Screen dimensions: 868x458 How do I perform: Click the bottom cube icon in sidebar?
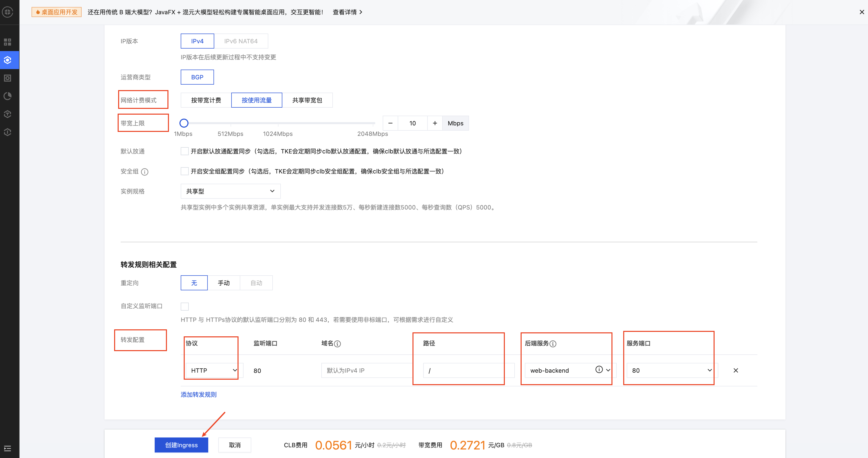pos(8,132)
